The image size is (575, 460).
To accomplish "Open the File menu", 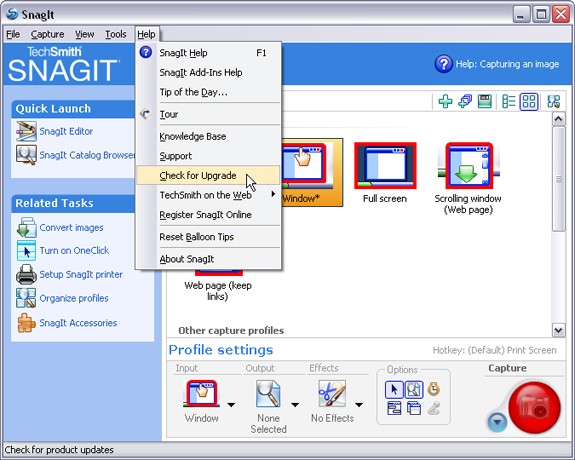I will click(13, 34).
